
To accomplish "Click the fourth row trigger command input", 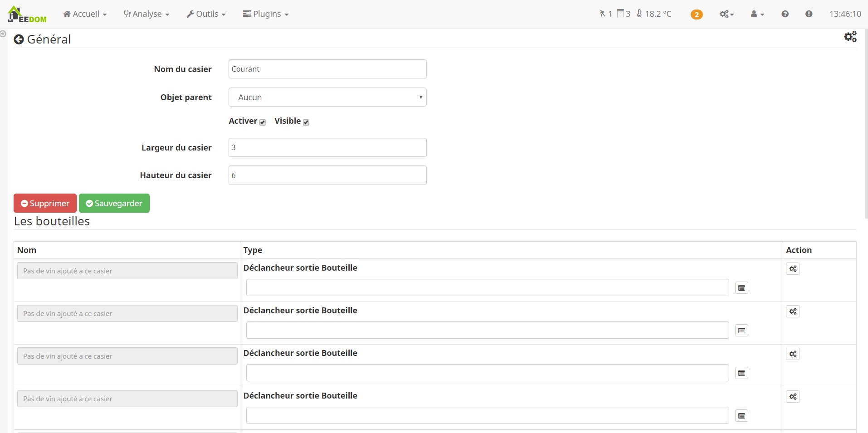I will [488, 415].
